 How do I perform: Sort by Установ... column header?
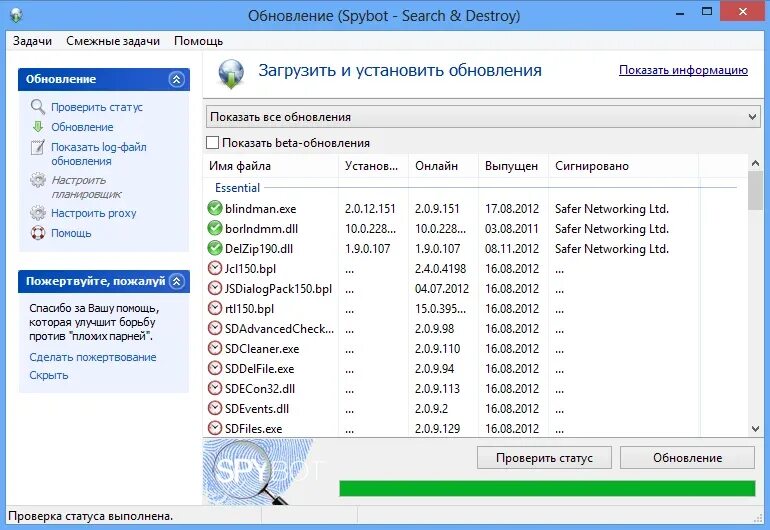373,166
